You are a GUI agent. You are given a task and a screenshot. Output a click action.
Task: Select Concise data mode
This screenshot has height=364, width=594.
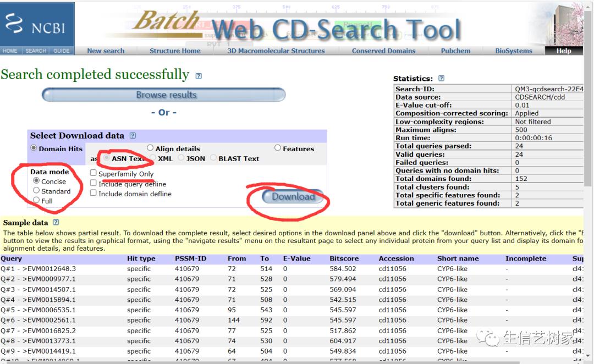pyautogui.click(x=36, y=181)
